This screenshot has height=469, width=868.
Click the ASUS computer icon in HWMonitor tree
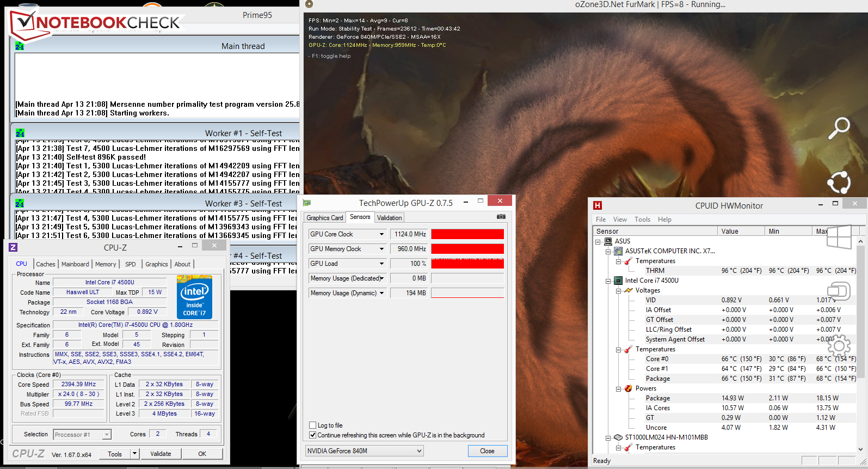coord(608,241)
